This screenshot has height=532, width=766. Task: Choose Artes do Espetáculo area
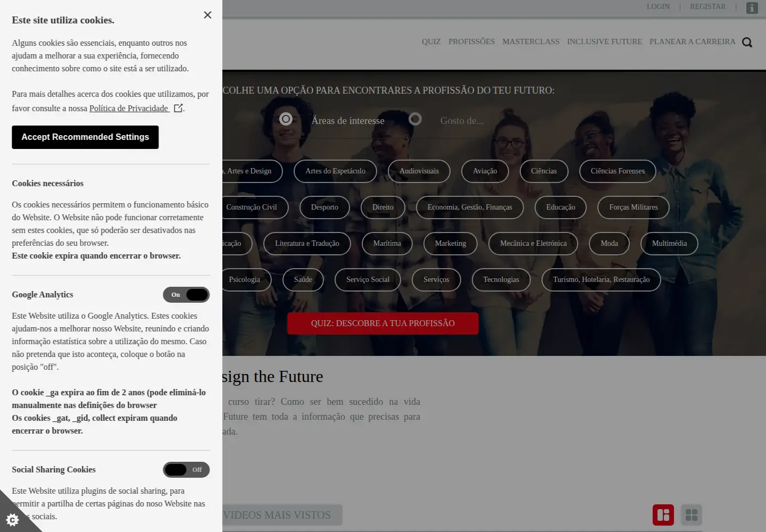(335, 171)
